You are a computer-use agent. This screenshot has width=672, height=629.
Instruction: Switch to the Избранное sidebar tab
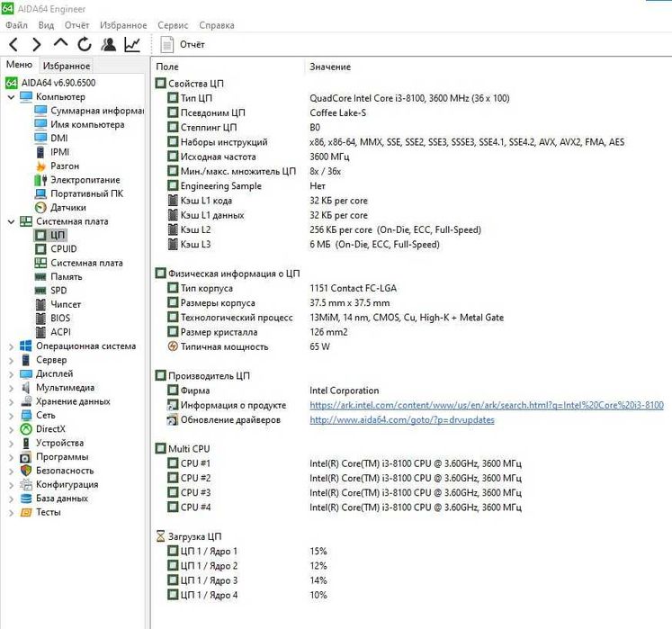pyautogui.click(x=67, y=66)
